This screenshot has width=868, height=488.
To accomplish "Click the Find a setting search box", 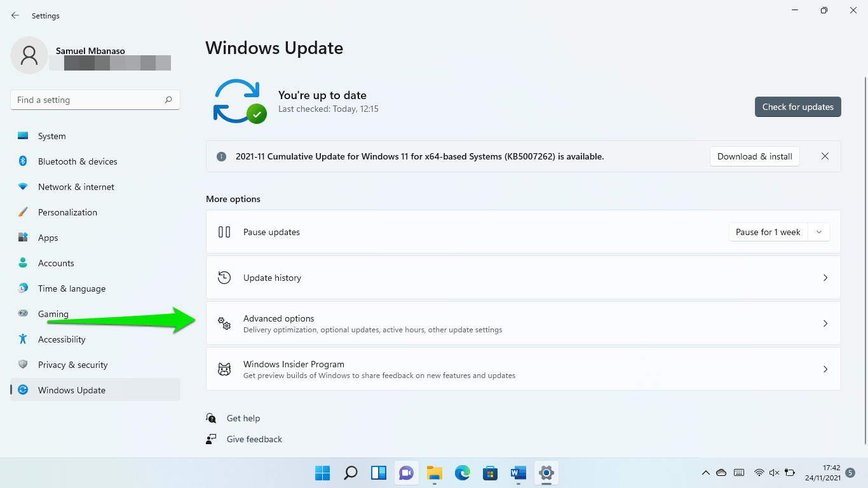I will click(x=88, y=100).
